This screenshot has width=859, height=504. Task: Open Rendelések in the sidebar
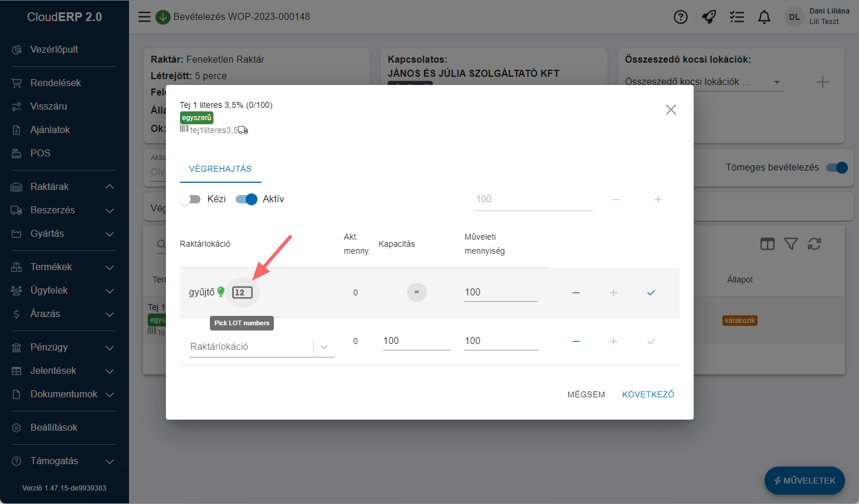(56, 83)
